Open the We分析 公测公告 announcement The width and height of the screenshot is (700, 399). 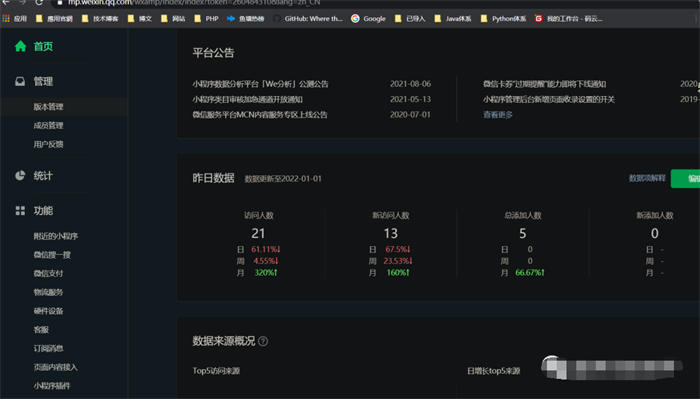coord(260,84)
